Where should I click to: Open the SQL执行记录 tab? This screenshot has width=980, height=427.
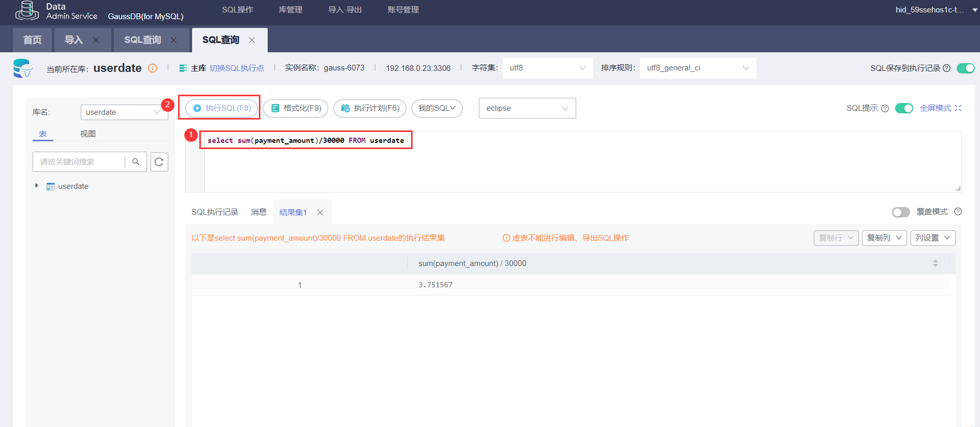[215, 212]
